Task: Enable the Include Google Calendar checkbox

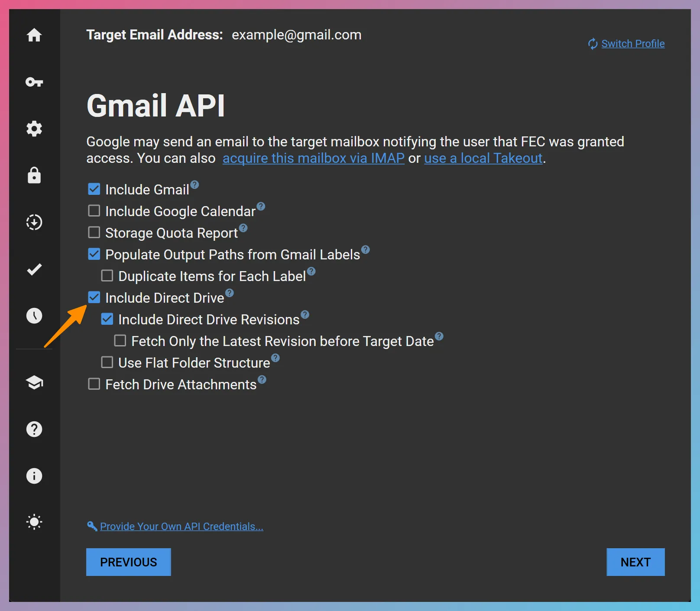Action: point(94,211)
